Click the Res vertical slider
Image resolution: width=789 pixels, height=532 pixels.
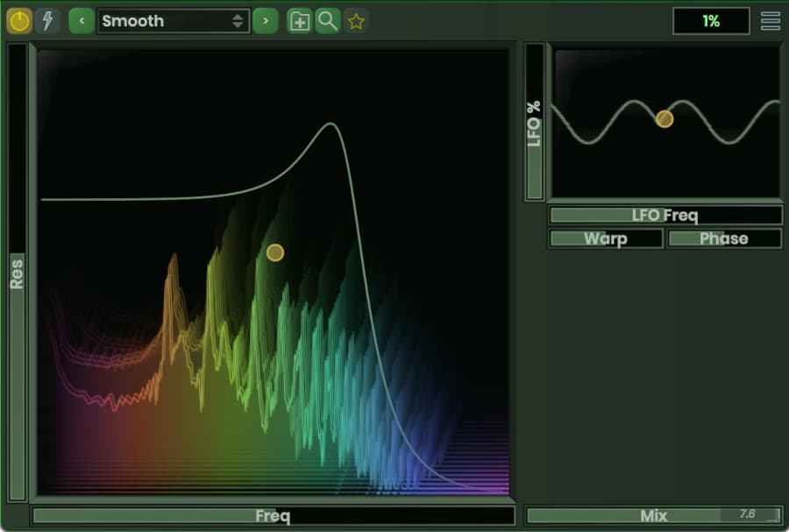click(x=18, y=272)
